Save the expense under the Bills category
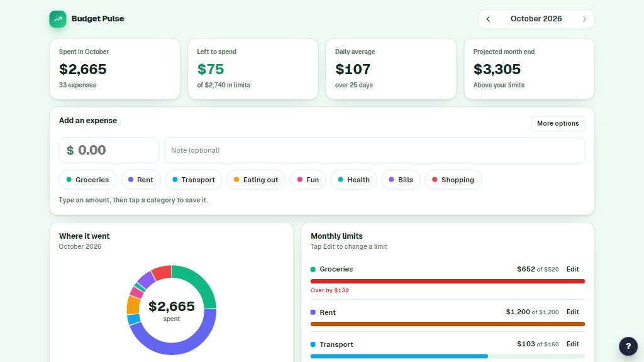 pos(401,180)
